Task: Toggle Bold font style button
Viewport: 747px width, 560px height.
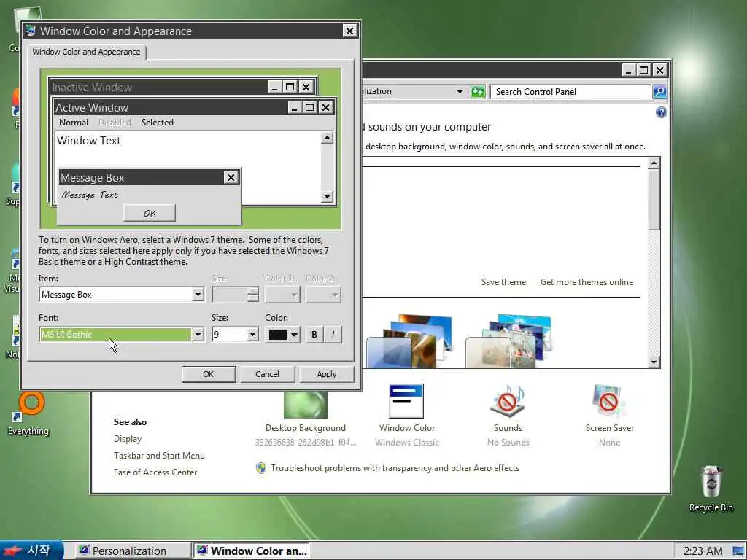Action: click(x=314, y=334)
